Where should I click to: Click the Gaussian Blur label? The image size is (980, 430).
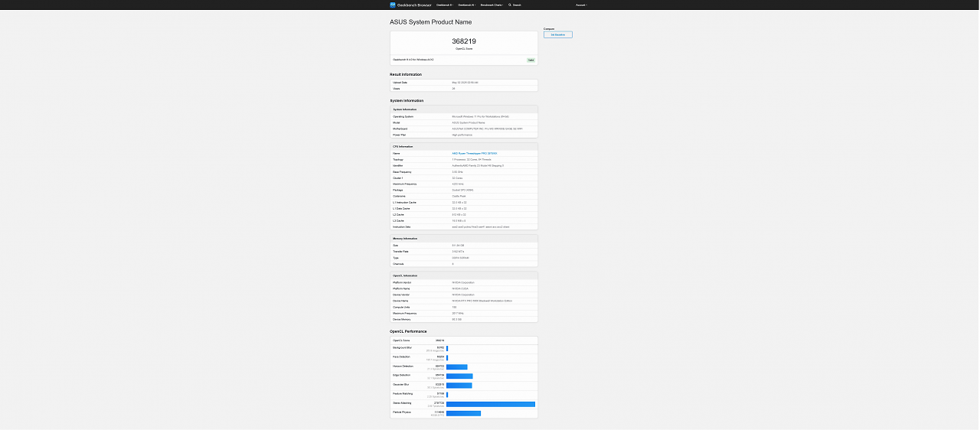[401, 384]
